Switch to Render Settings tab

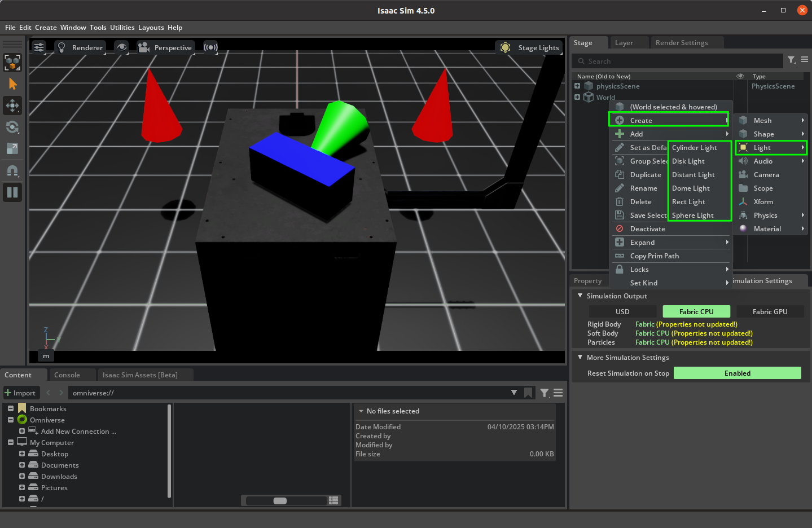point(682,43)
